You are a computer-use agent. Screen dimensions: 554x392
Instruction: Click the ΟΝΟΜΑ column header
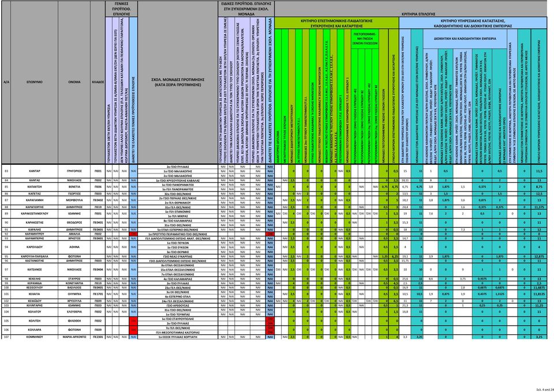point(74,82)
